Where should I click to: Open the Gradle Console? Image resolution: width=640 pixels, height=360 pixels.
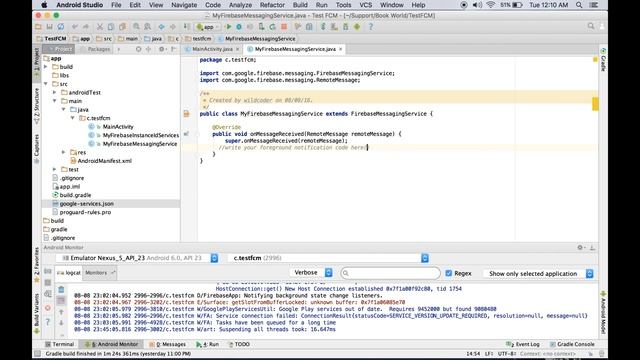(x=572, y=344)
